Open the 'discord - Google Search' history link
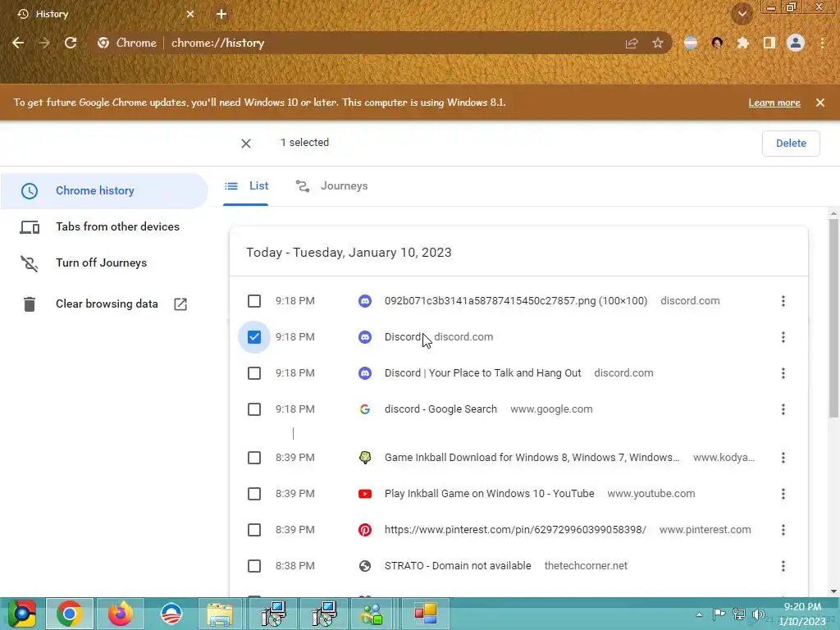Screen dimensions: 840x630 [x=441, y=409]
